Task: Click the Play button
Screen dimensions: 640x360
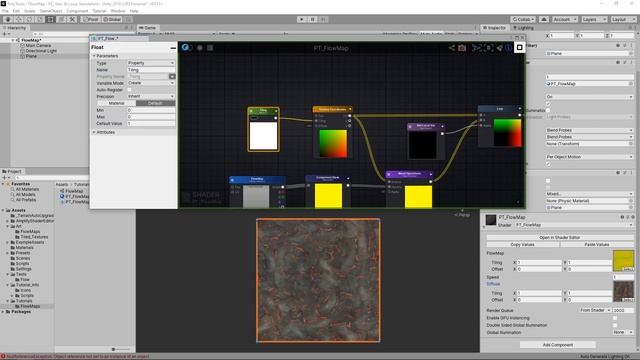Action: (302, 19)
